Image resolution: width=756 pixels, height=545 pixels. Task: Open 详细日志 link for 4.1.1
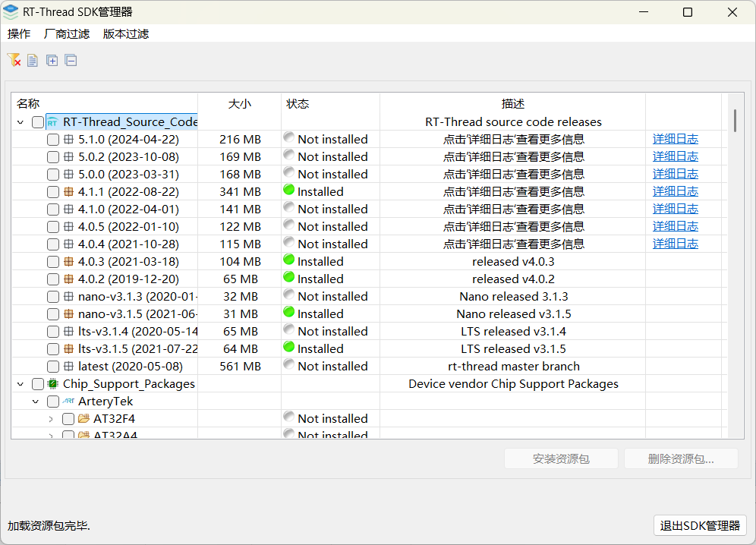[675, 191]
